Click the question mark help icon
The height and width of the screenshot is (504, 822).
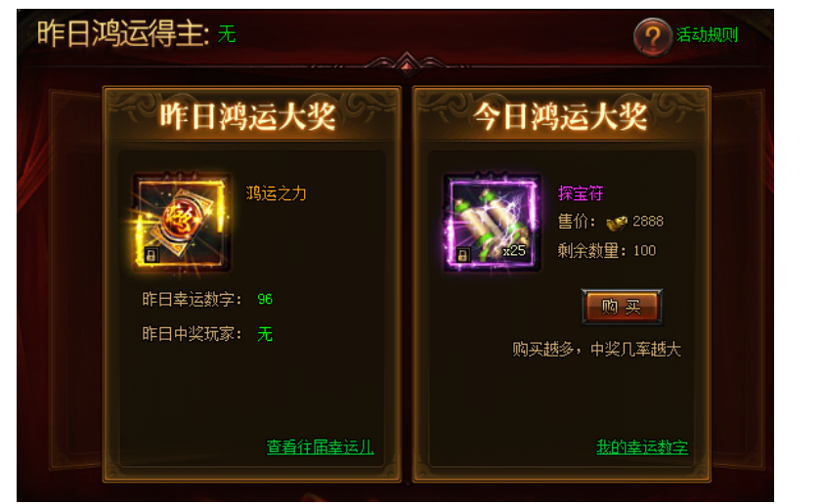click(652, 37)
